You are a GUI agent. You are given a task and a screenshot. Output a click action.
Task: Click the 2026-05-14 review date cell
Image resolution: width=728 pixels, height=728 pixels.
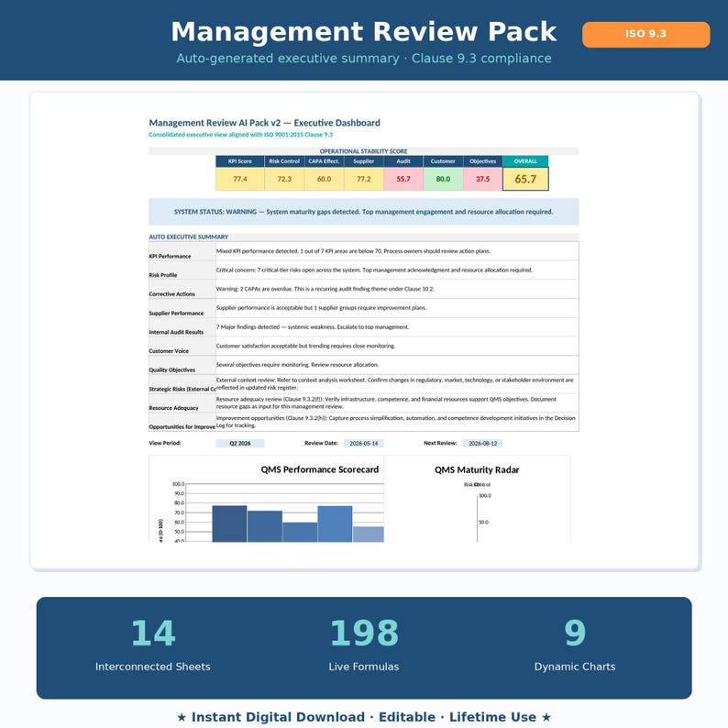pos(363,444)
